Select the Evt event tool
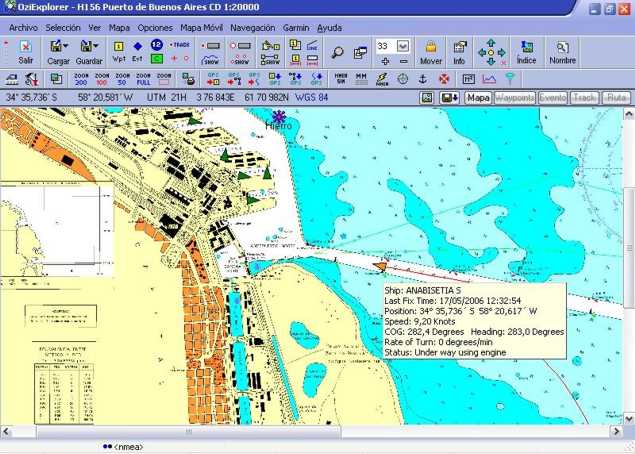This screenshot has width=635, height=454. [x=138, y=47]
